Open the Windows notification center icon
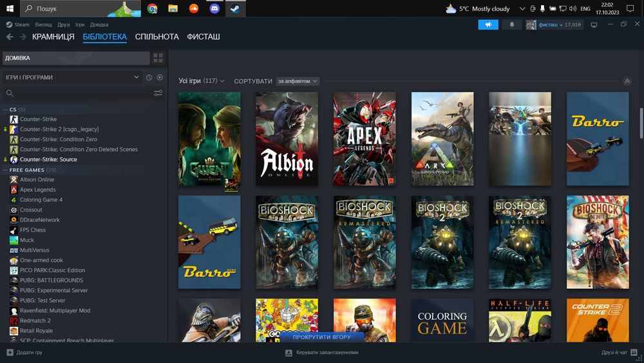Image resolution: width=644 pixels, height=363 pixels. pyautogui.click(x=630, y=8)
